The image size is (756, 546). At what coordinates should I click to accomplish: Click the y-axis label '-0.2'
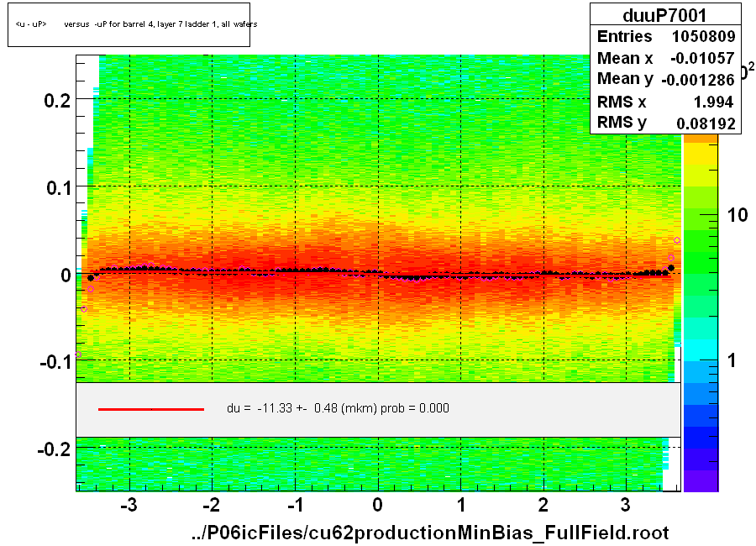pyautogui.click(x=54, y=449)
